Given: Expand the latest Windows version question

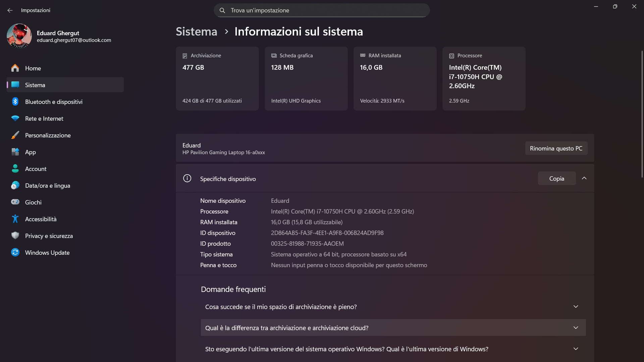Looking at the screenshot, I should 393,349.
